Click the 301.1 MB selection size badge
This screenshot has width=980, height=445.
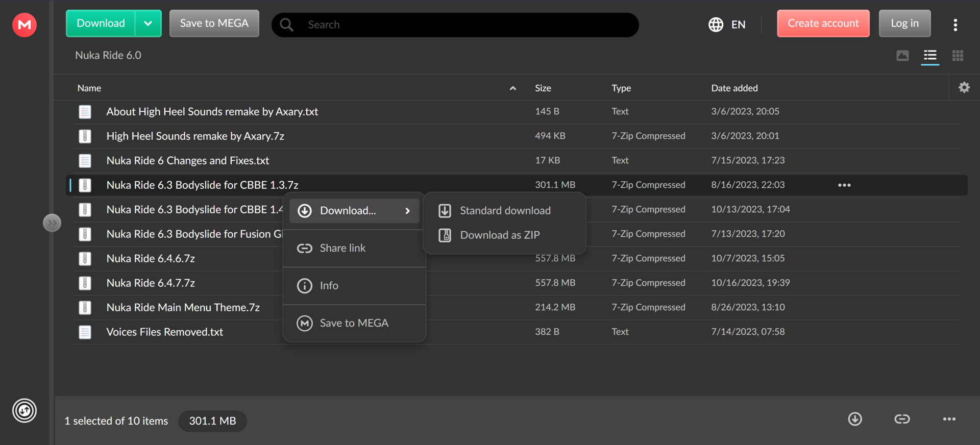click(212, 421)
